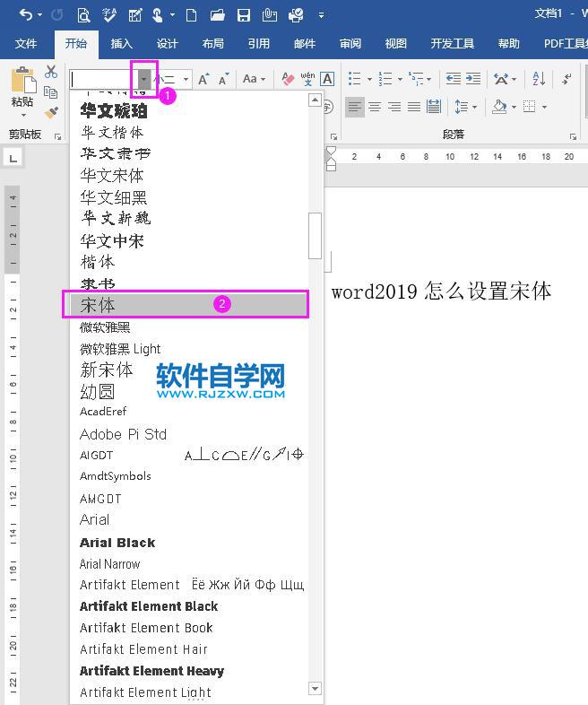The width and height of the screenshot is (588, 705).
Task: Choose 幼圆 font entry
Action: click(189, 392)
